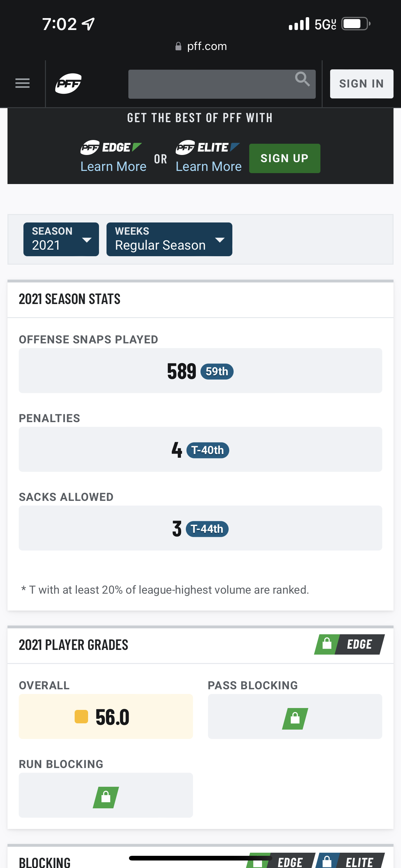This screenshot has height=868, width=401.
Task: Open the hamburger navigation menu
Action: [x=22, y=83]
